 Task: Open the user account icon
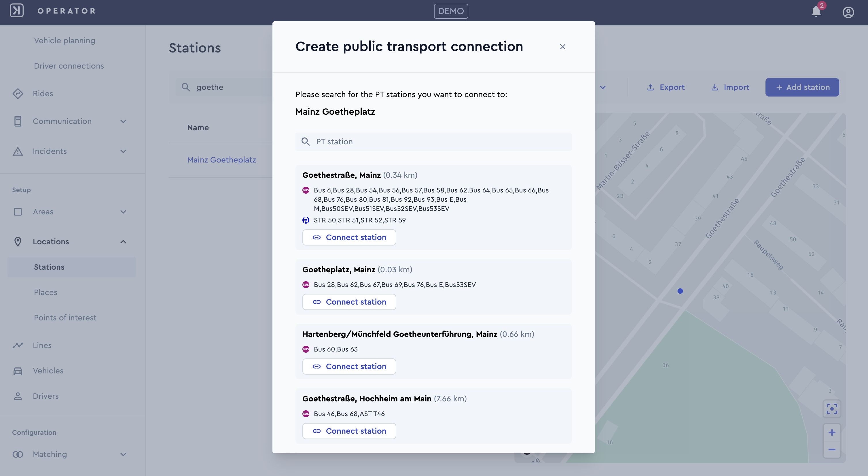848,12
